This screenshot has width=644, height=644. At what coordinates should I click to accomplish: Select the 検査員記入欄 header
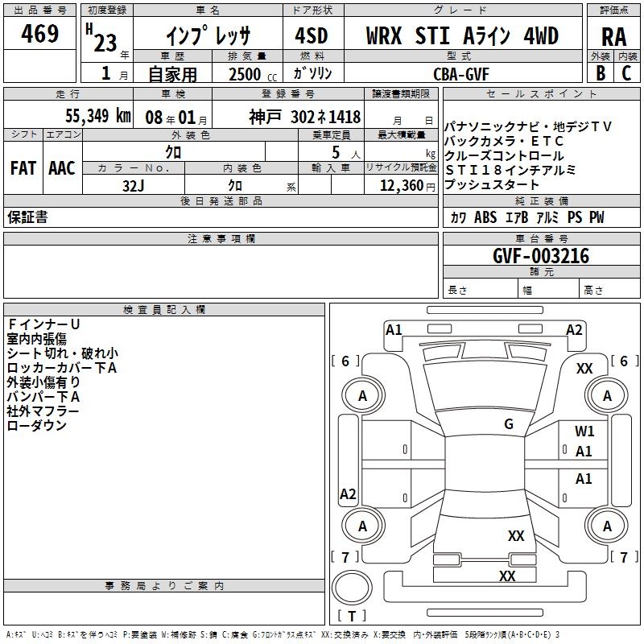point(164,310)
